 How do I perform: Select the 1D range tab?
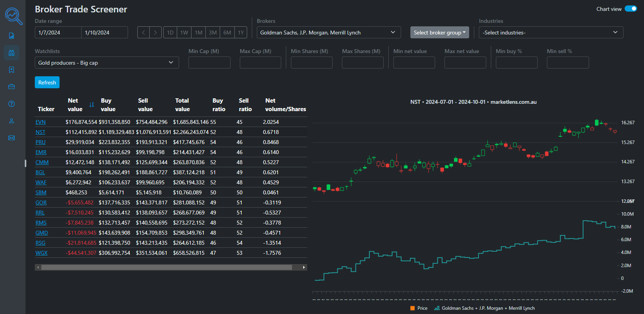click(x=170, y=33)
